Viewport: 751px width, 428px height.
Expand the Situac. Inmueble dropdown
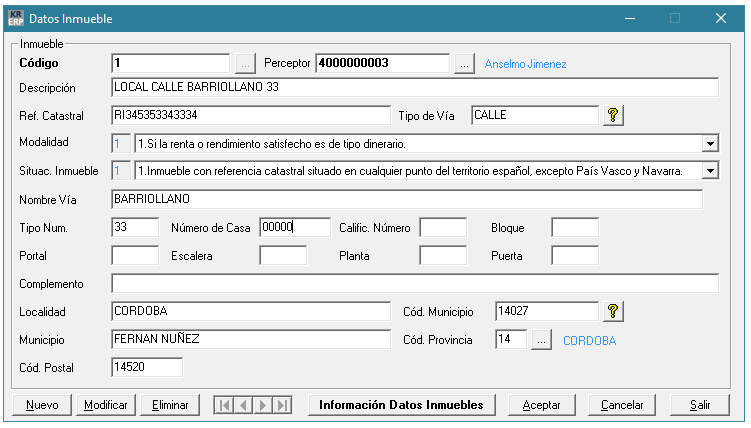click(x=710, y=172)
